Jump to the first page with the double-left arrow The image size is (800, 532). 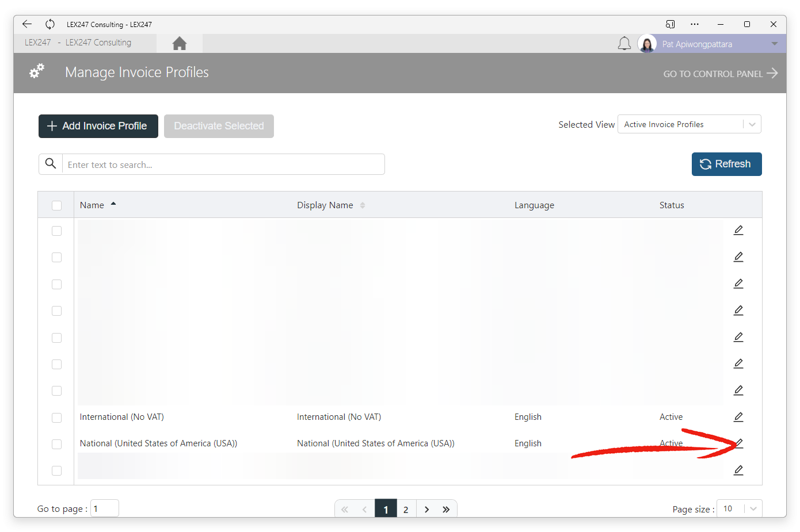345,510
